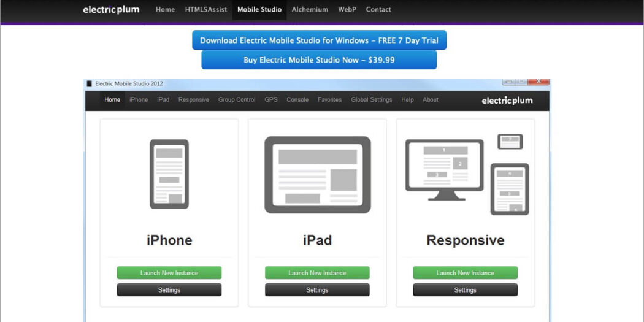Click the iPad tablet illustration
This screenshot has width=644, height=322.
pos(318,175)
